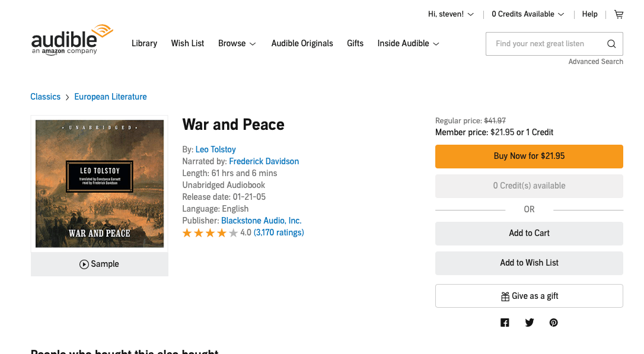The height and width of the screenshot is (354, 644).
Task: Go to the Wish List section
Action: click(187, 43)
